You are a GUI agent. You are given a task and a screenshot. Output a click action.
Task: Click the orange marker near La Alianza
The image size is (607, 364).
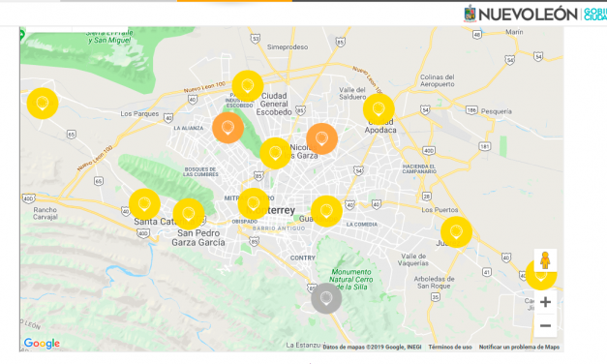228,128
